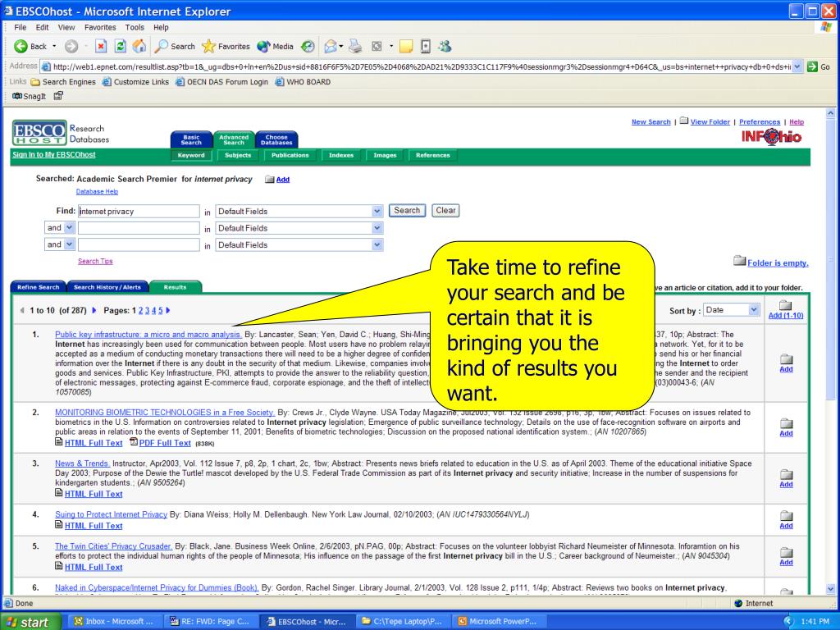Click Add folder icon for result 2

coord(786,423)
